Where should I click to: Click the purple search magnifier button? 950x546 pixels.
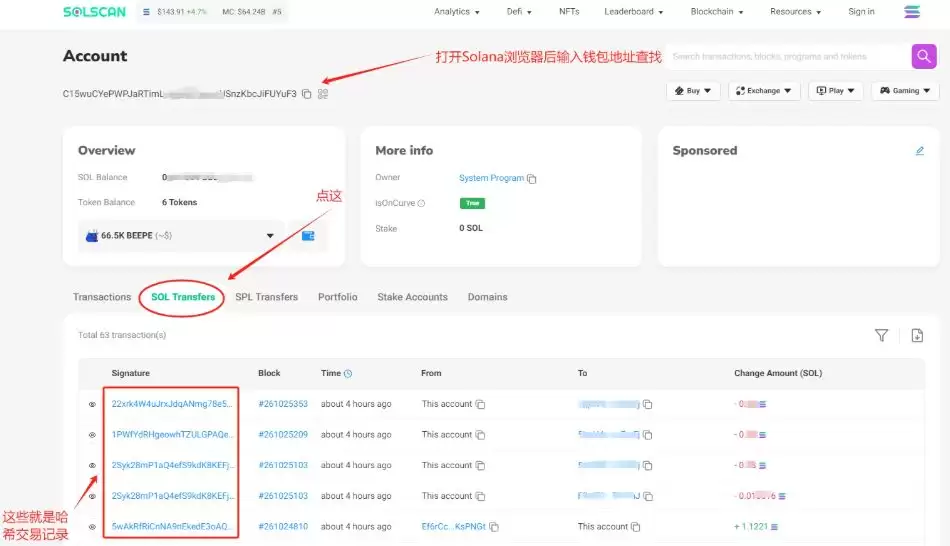pyautogui.click(x=923, y=57)
